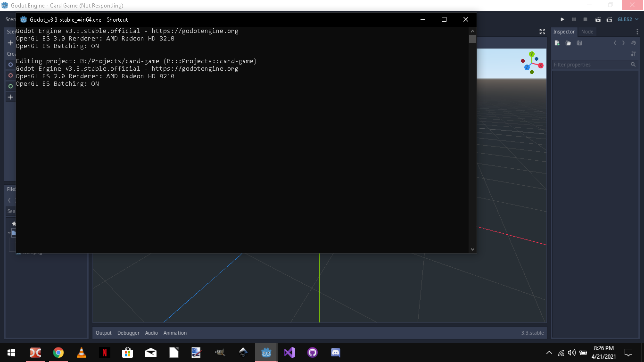644x362 pixels.
Task: Toggle the Favorites star in FileSystem
Action: click(14, 223)
